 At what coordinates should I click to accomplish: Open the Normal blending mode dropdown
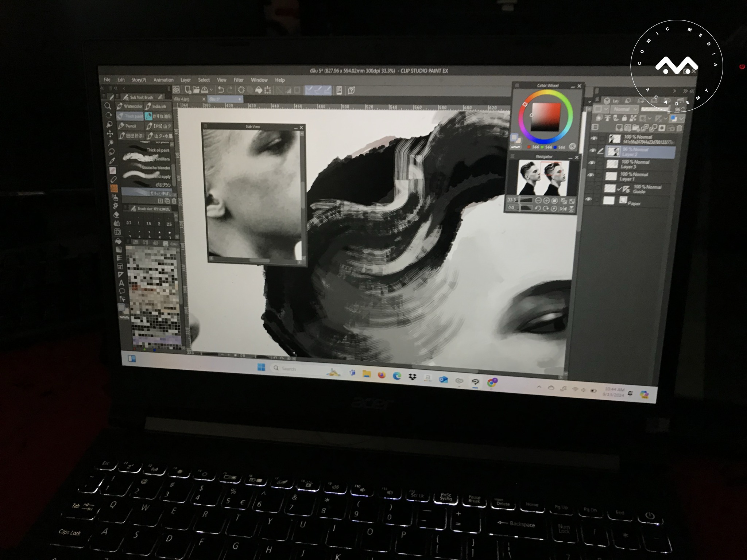click(x=625, y=109)
